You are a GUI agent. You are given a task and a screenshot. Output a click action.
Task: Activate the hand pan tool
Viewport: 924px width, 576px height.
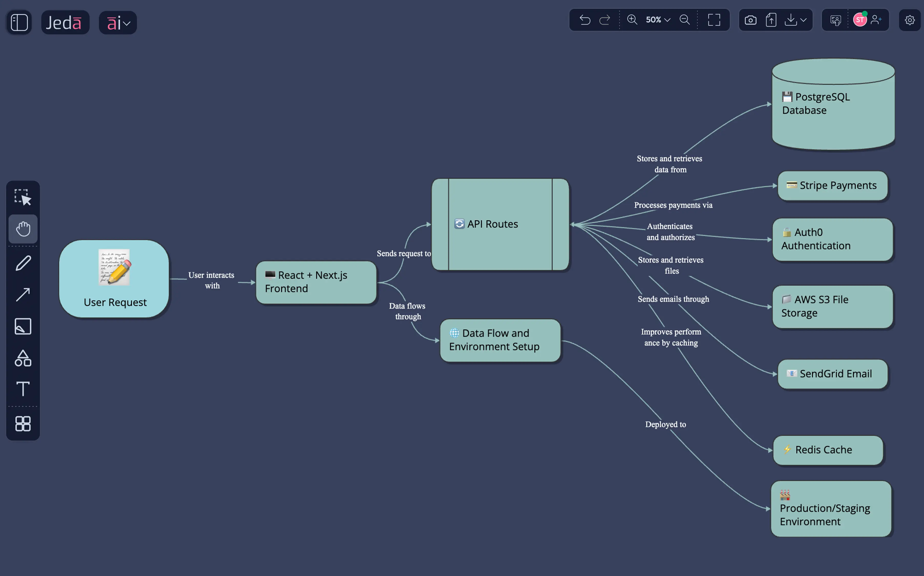pyautogui.click(x=23, y=229)
